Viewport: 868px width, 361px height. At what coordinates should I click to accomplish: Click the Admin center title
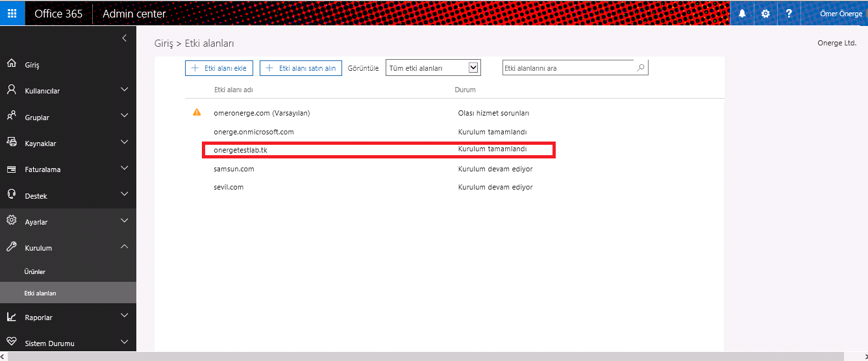(x=134, y=13)
